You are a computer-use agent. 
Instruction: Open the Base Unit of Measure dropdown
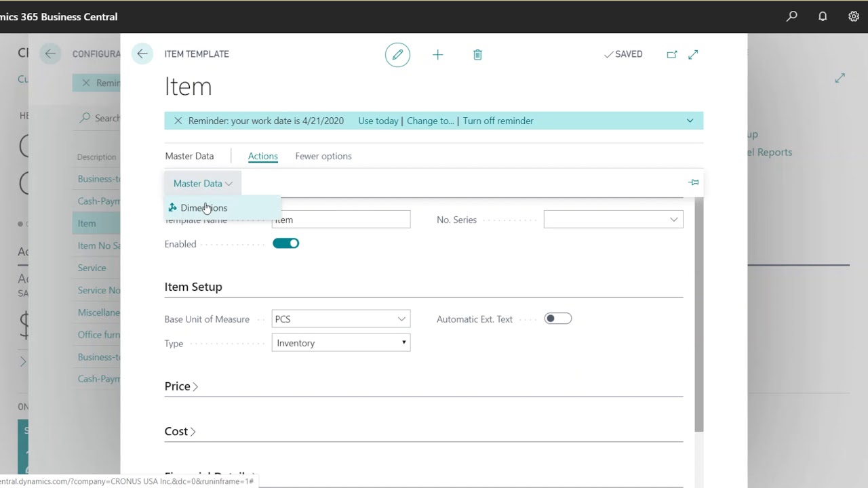pyautogui.click(x=401, y=319)
